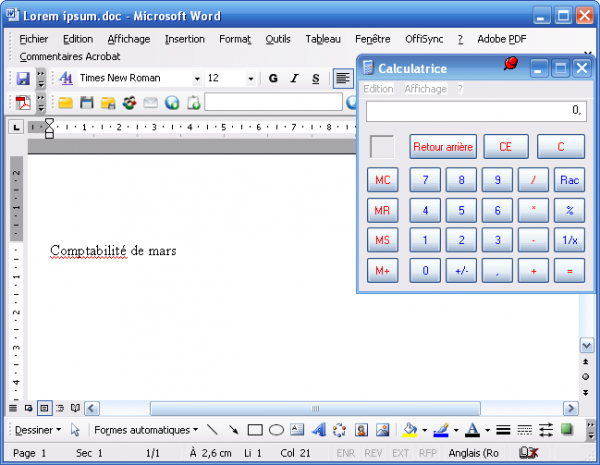Open the Format menu
This screenshot has width=600, height=465.
[235, 39]
